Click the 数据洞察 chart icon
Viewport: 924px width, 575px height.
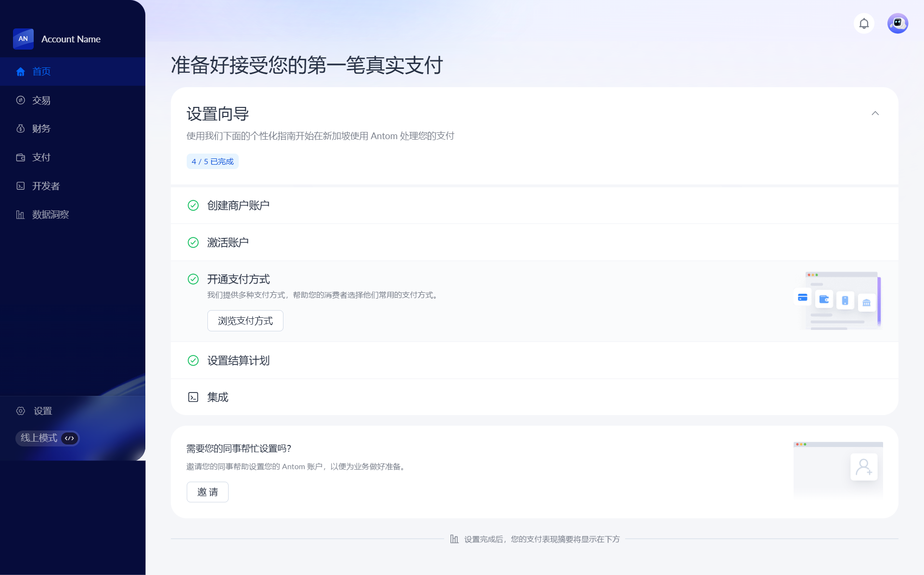pyautogui.click(x=20, y=214)
